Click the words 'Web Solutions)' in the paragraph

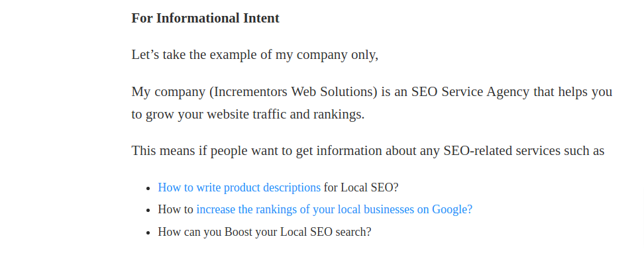click(335, 91)
